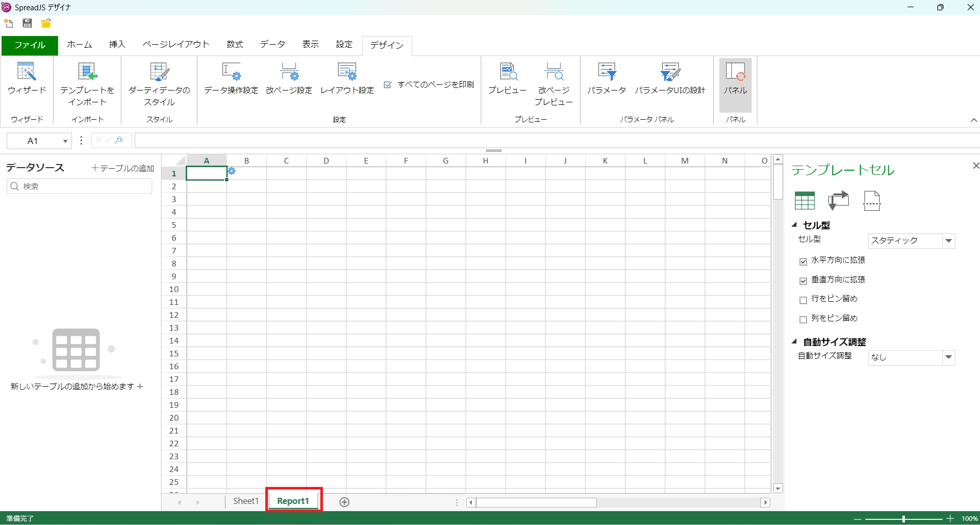980x525 pixels.
Task: Check 行をピン留め
Action: [x=803, y=300]
